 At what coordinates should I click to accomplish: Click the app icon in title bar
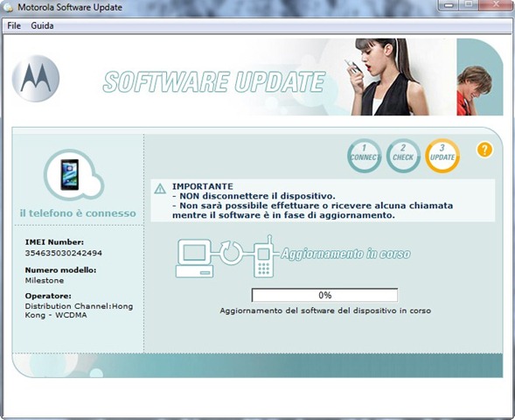(8, 8)
